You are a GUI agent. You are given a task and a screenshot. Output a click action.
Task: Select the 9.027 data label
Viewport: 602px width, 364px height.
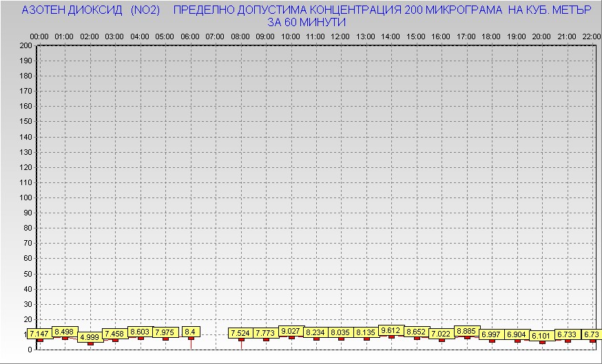[x=291, y=331]
